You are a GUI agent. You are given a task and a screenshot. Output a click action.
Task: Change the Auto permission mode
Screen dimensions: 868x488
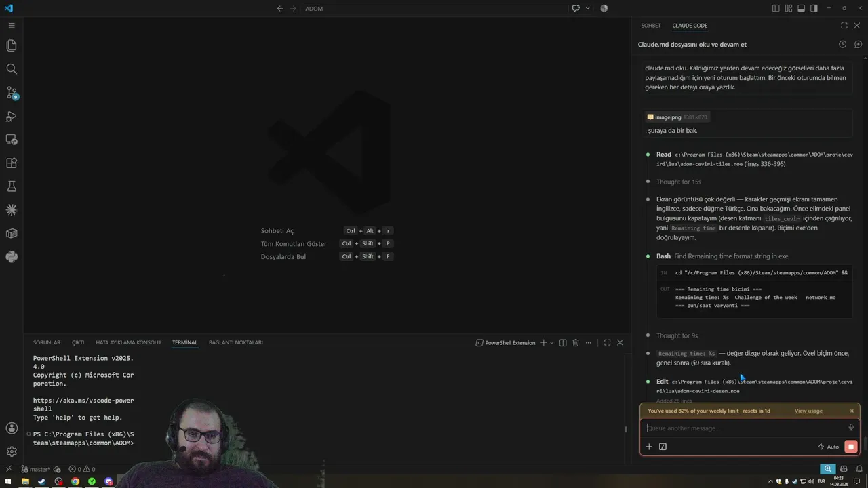(829, 447)
